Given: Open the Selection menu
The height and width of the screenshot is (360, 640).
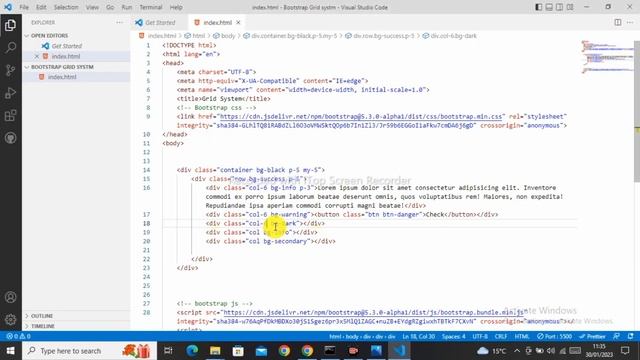Looking at the screenshot, I should [x=66, y=7].
